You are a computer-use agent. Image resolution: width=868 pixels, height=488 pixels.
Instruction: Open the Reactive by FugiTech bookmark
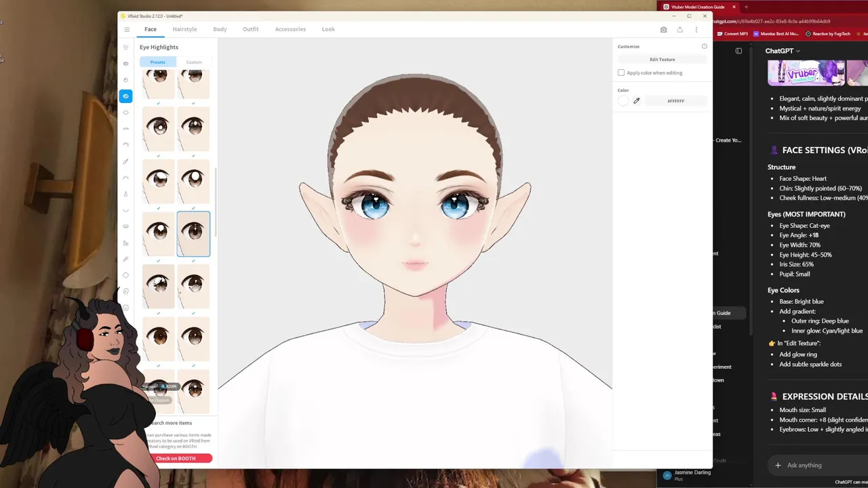[x=827, y=33]
